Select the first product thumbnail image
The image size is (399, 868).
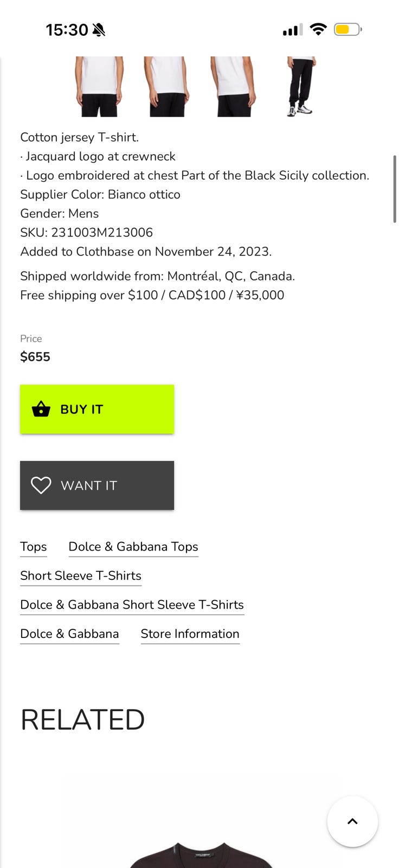pyautogui.click(x=99, y=86)
